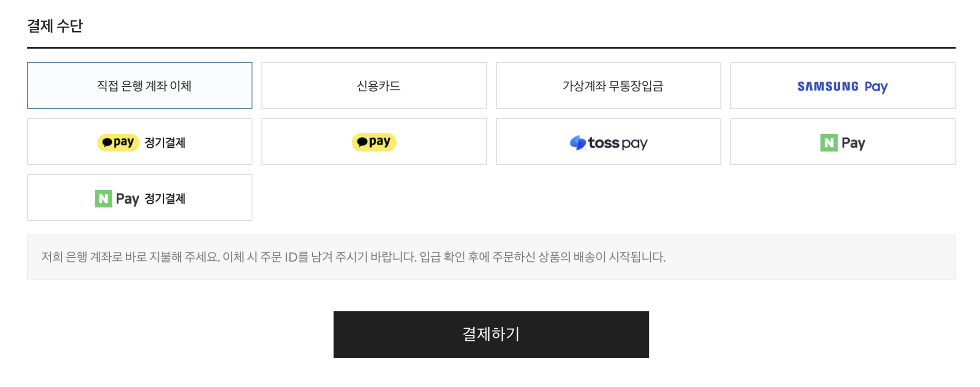Click the 정기결제 label next to Kakao Pay
Screen dimensions: 980x387
pos(165,143)
